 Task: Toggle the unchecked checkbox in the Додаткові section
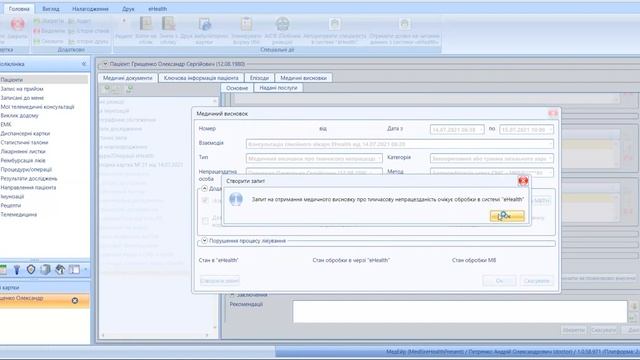205,220
